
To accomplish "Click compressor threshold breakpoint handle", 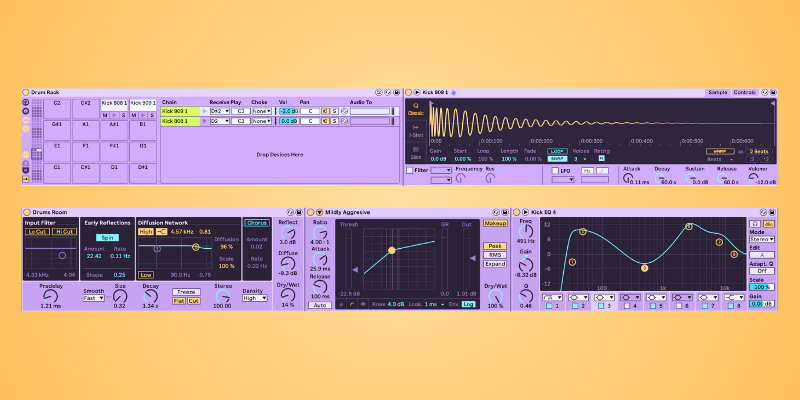I will [391, 251].
